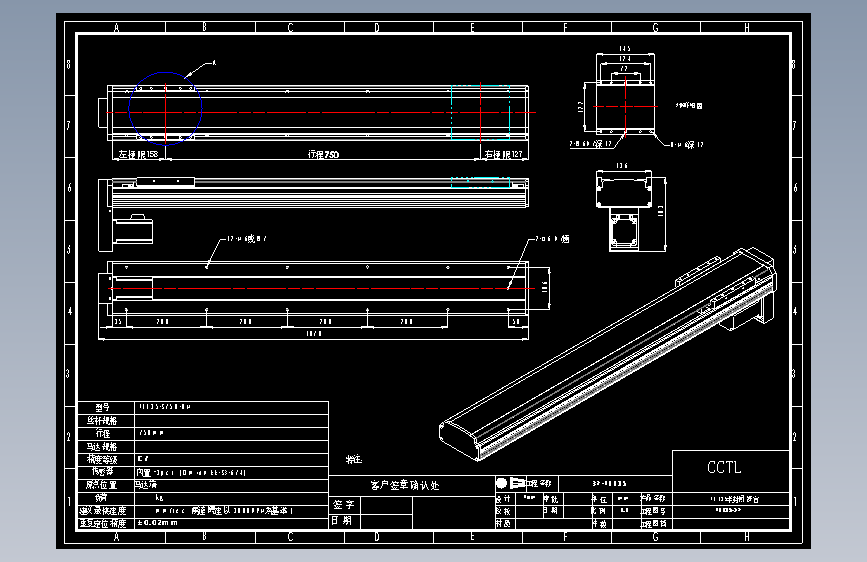
Task: Click the slider carriage in the side view
Action: tap(165, 181)
